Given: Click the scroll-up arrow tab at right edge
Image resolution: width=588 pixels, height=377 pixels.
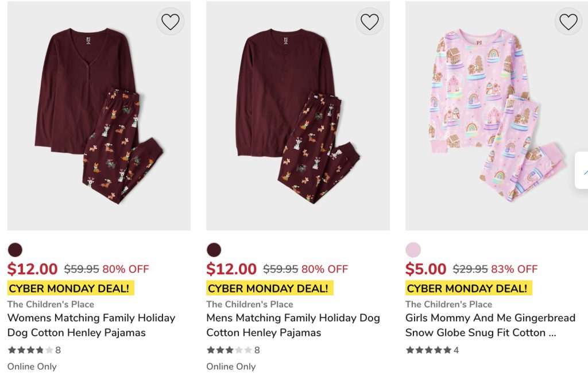Looking at the screenshot, I should click(x=583, y=171).
